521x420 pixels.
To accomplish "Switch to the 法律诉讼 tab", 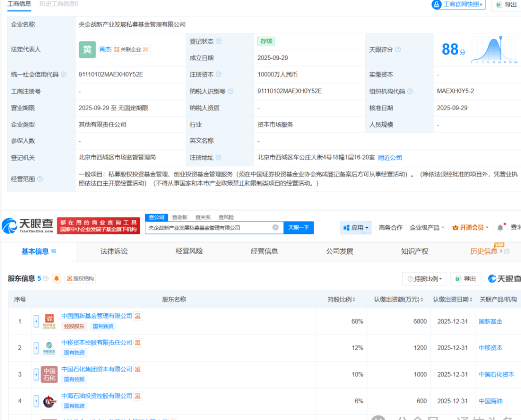I will click(114, 251).
